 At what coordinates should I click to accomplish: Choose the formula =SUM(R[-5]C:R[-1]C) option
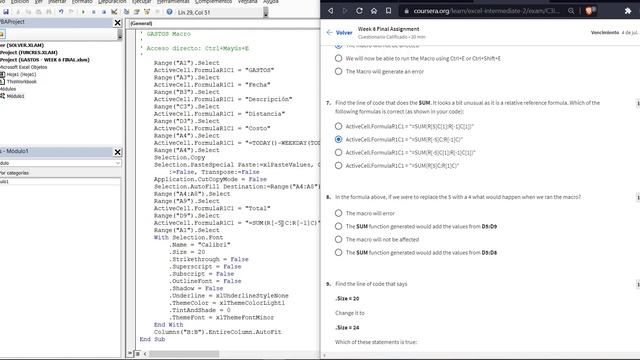(x=338, y=139)
